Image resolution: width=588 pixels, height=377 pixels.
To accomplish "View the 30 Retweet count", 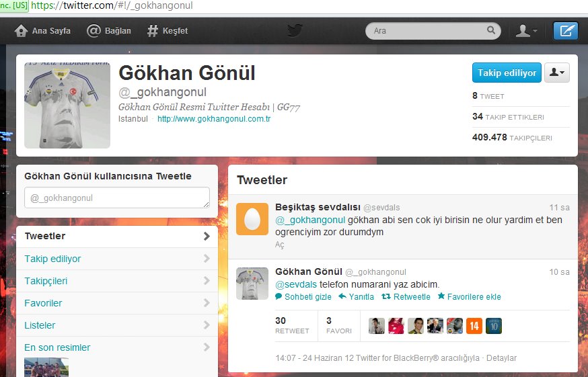I will (x=292, y=325).
